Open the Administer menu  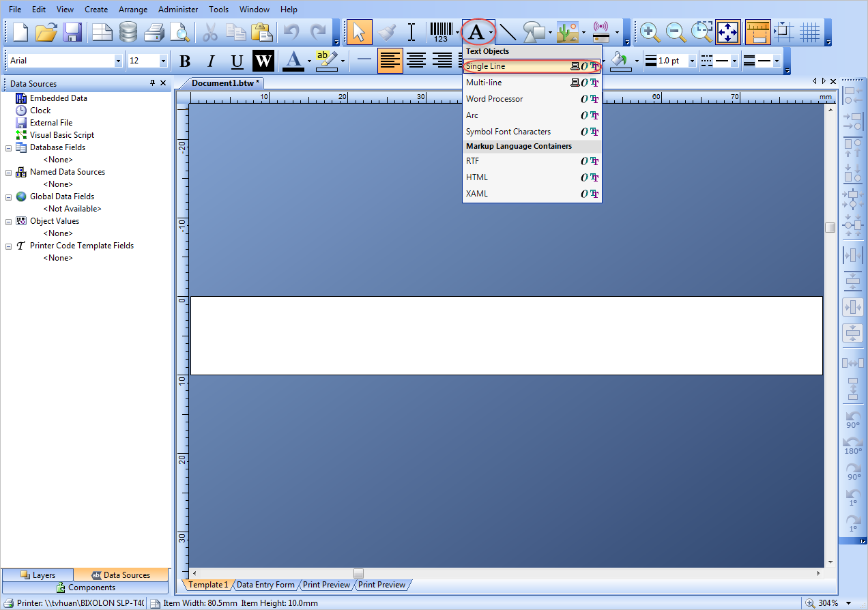pos(178,10)
